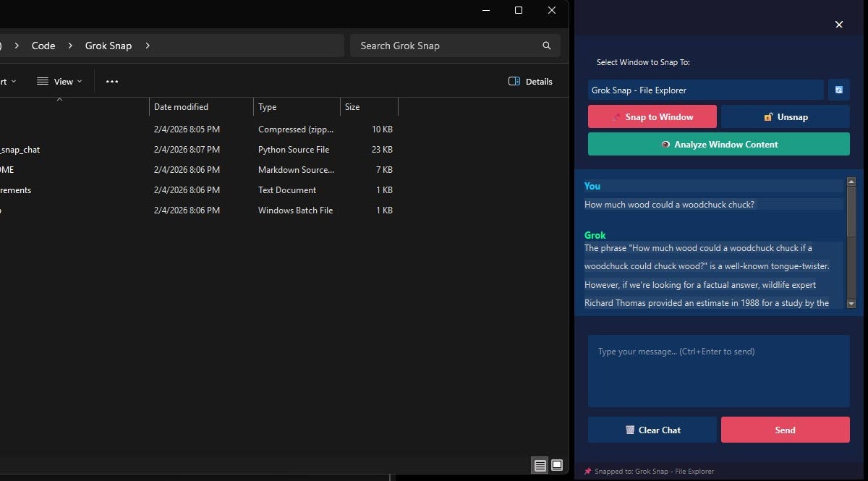Switch to large thumbnails view icon

tap(557, 465)
